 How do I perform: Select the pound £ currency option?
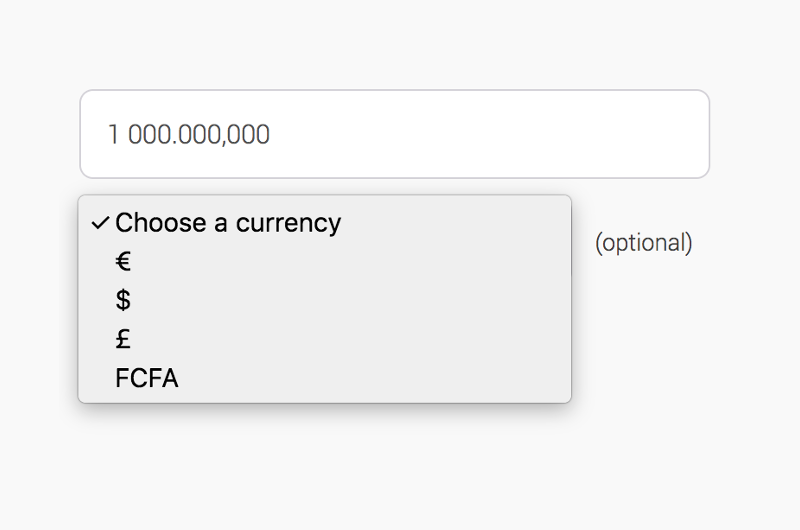124,340
